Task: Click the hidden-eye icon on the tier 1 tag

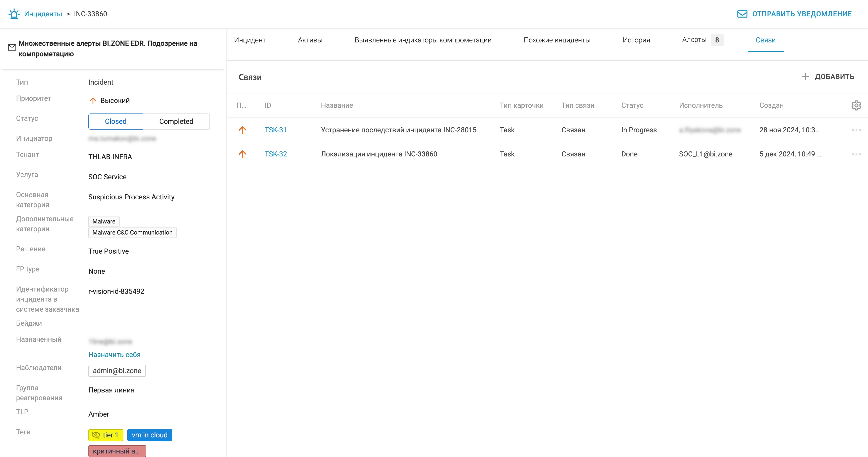Action: [x=96, y=435]
